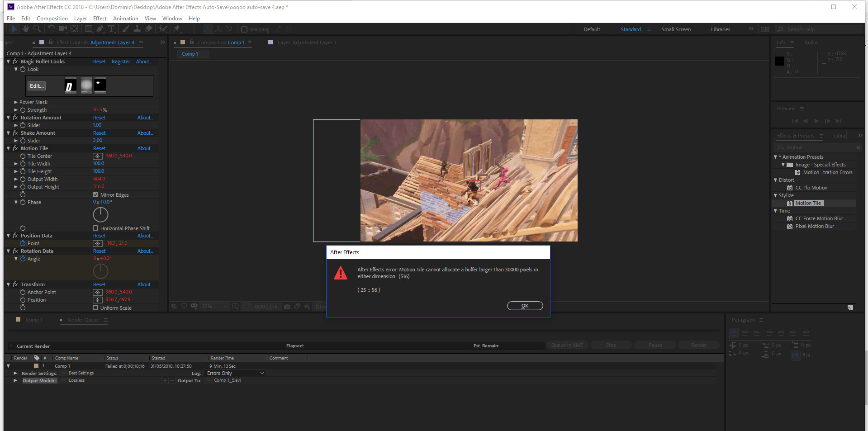Screen dimensions: 868x431
Task: Select the Hand tool
Action: coord(26,29)
